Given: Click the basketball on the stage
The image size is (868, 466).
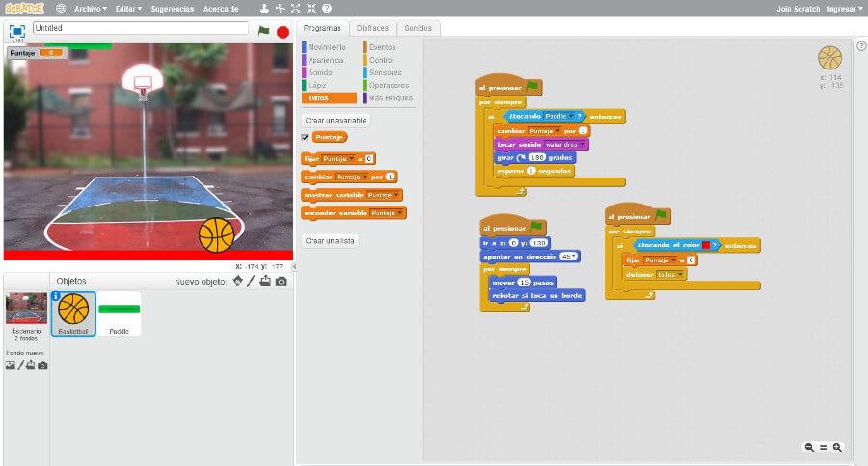Looking at the screenshot, I should [216, 235].
